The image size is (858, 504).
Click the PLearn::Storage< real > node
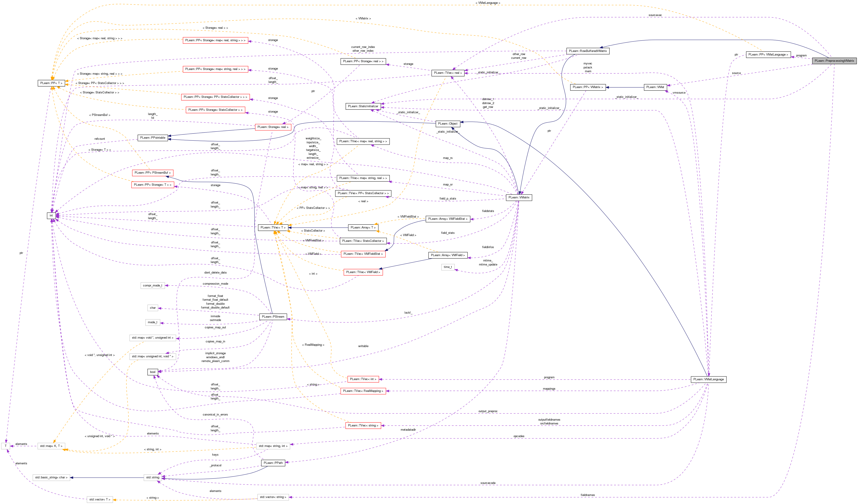(x=273, y=127)
